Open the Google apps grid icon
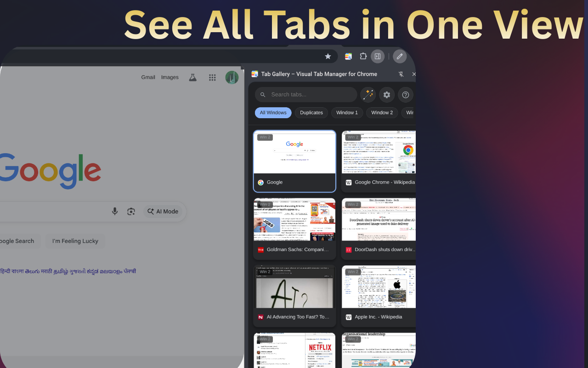This screenshot has height=368, width=588. (212, 77)
